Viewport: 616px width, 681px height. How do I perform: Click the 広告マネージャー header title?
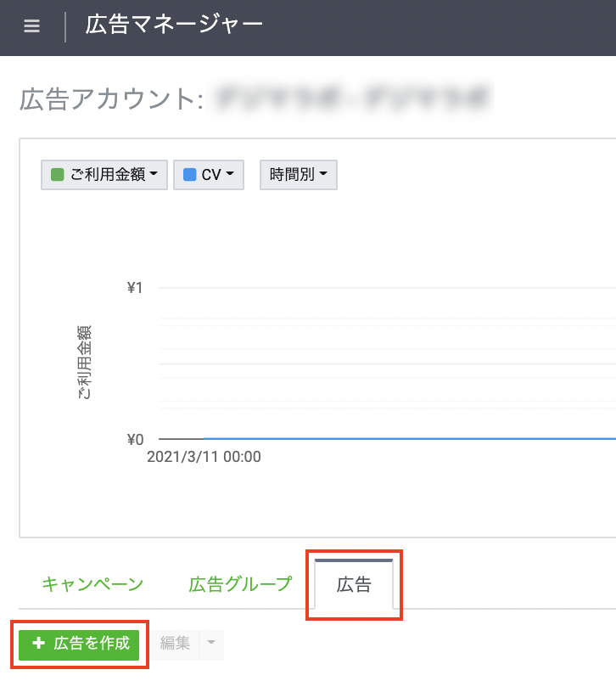tap(174, 25)
